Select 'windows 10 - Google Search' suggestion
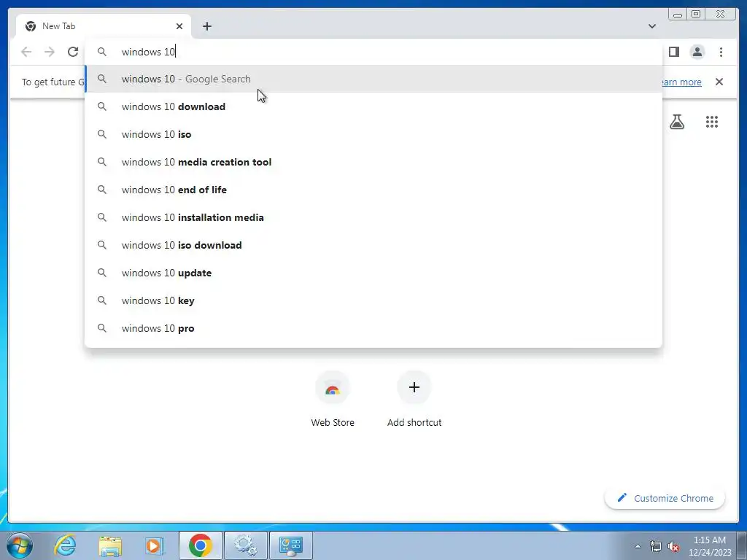Screen dimensions: 747x560 (x=373, y=79)
